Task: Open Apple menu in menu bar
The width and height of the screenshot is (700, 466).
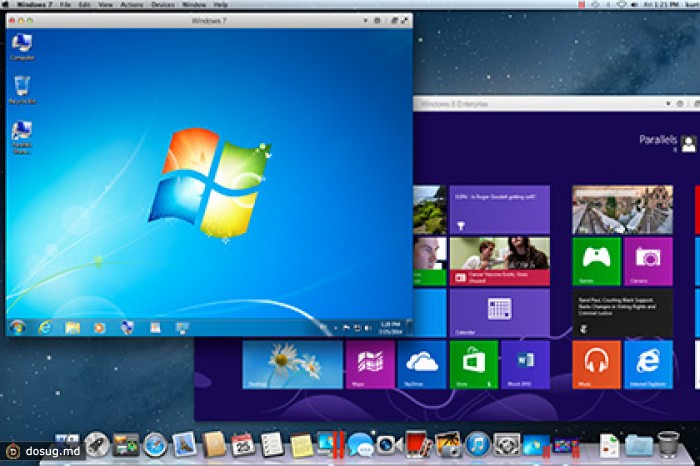Action: (x=6, y=4)
